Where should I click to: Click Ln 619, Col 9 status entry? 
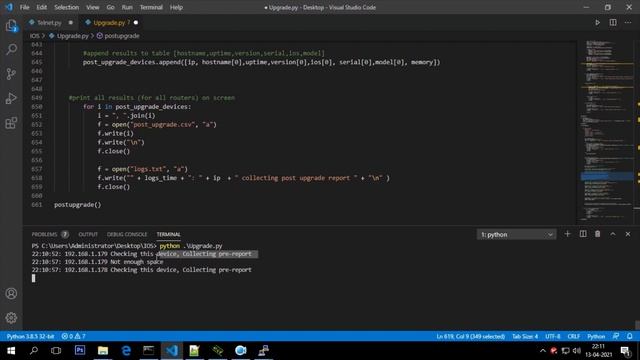click(471, 336)
